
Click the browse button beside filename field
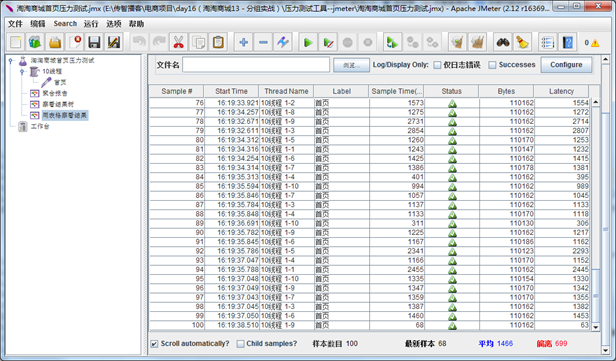(x=351, y=65)
